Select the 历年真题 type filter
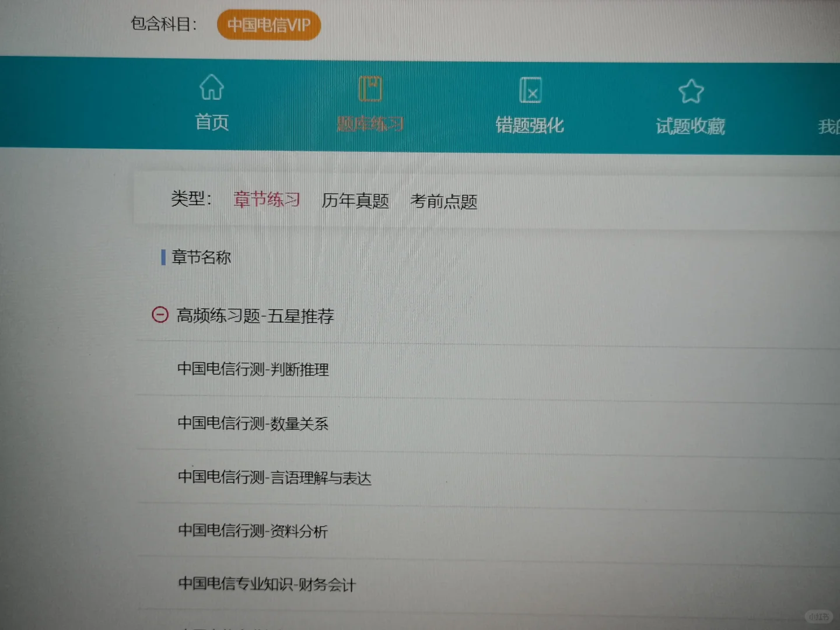Image resolution: width=840 pixels, height=630 pixels. (355, 201)
